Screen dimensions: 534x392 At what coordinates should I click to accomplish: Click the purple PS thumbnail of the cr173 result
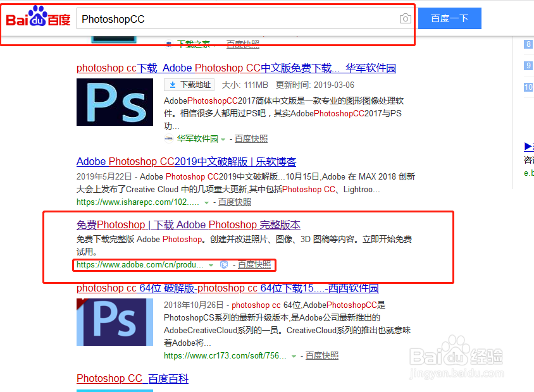(115, 322)
